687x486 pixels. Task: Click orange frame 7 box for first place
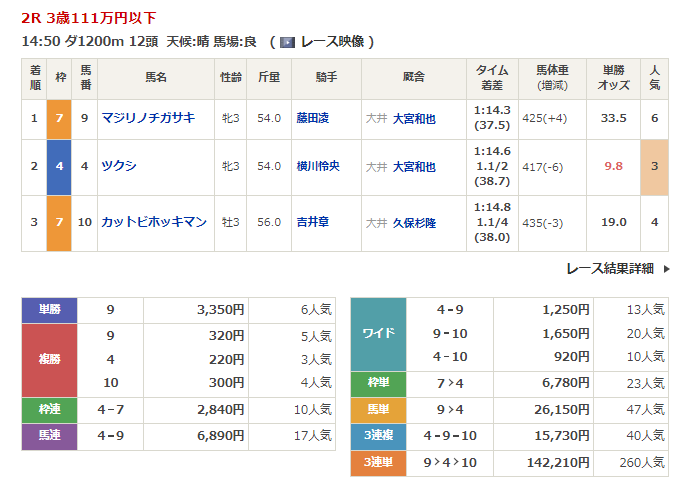pos(59,118)
